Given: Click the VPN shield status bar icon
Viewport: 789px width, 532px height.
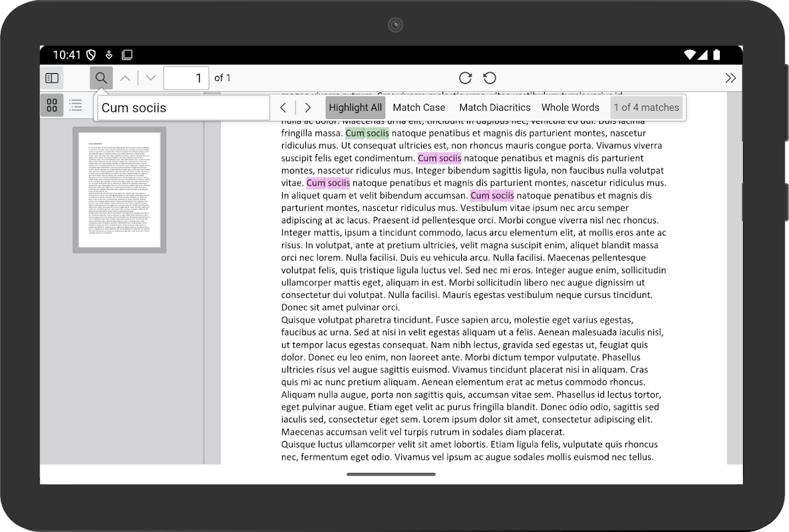Looking at the screenshot, I should pos(91,55).
